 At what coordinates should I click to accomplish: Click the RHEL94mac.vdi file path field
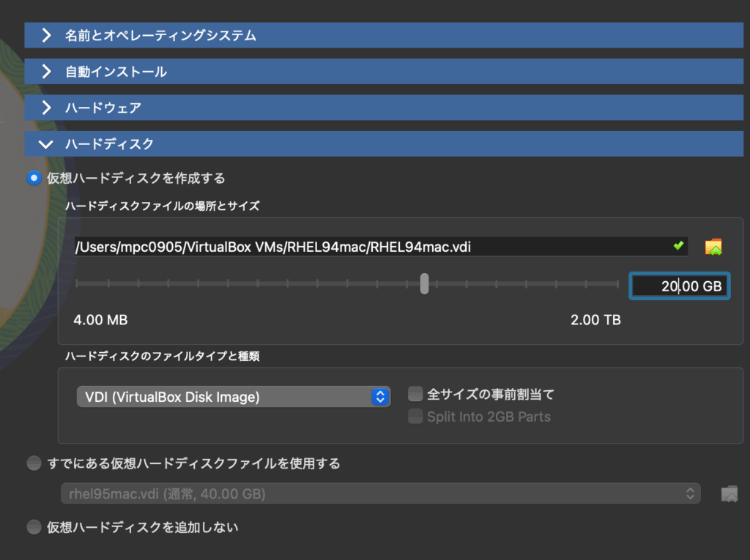pos(374,247)
